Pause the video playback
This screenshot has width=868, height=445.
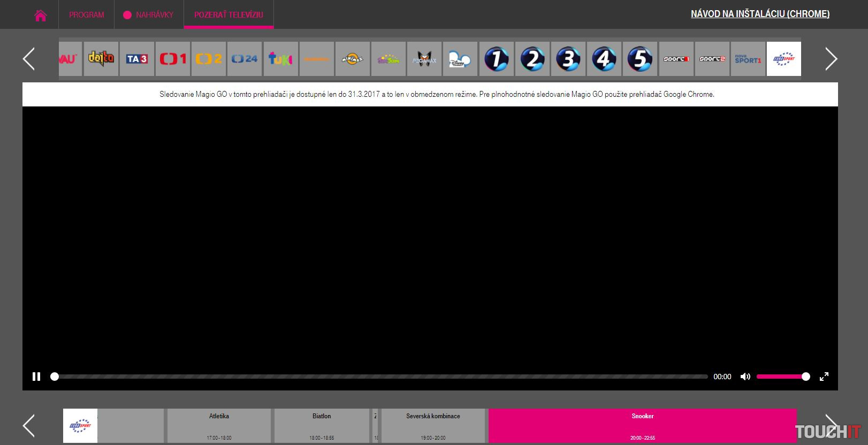click(36, 377)
